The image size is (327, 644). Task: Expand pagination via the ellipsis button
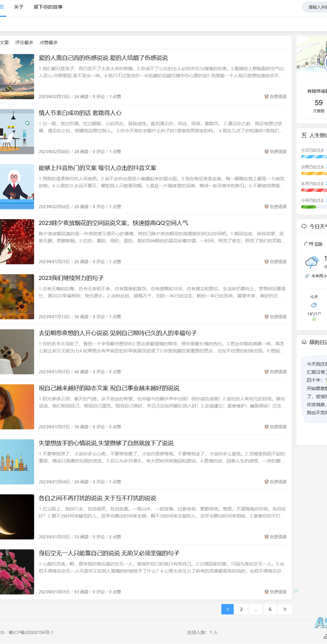click(256, 609)
